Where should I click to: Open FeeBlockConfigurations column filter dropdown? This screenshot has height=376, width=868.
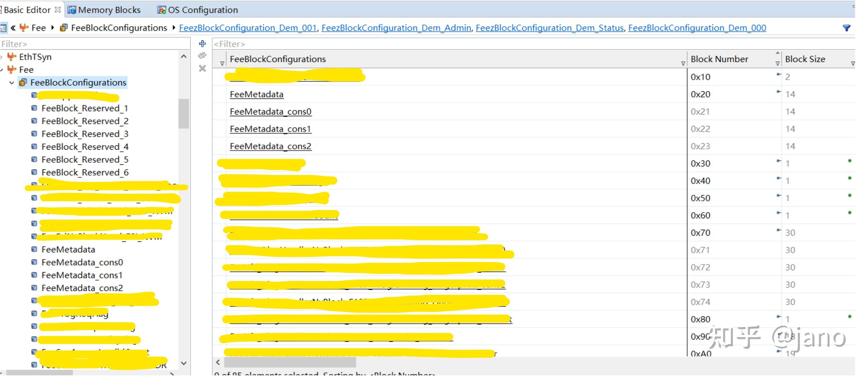tap(683, 63)
